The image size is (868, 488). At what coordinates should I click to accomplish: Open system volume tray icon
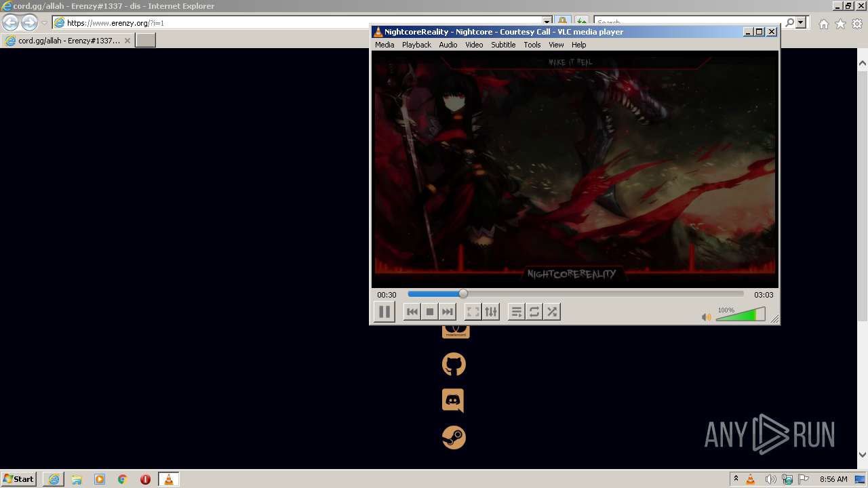tap(770, 479)
